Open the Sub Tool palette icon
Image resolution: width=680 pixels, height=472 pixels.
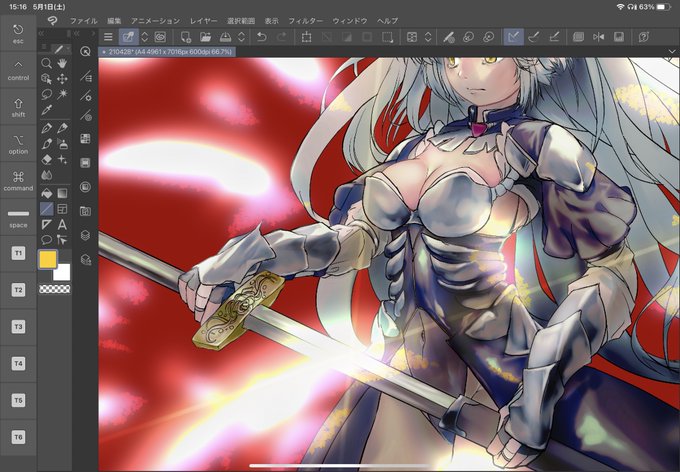click(x=85, y=77)
